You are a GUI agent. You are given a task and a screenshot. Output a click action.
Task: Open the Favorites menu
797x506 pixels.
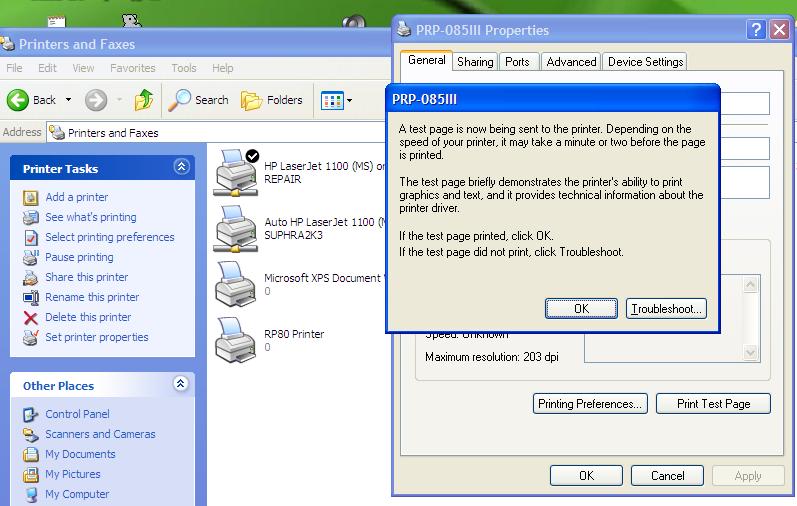point(133,68)
